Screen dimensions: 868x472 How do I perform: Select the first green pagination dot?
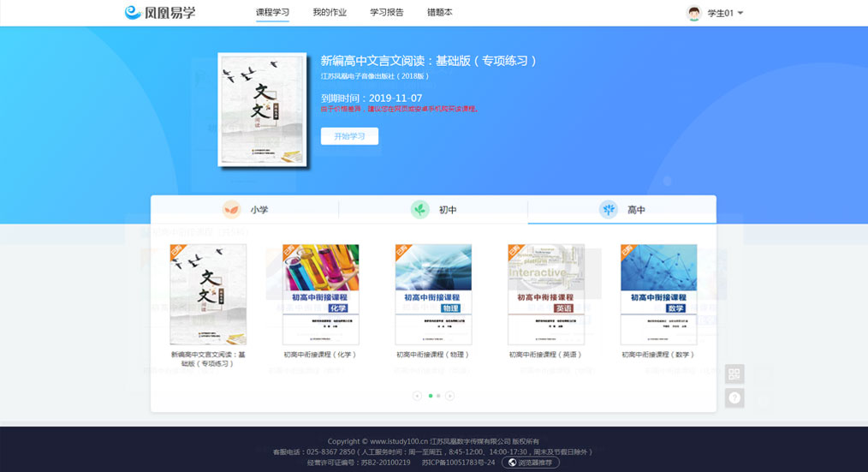(431, 396)
